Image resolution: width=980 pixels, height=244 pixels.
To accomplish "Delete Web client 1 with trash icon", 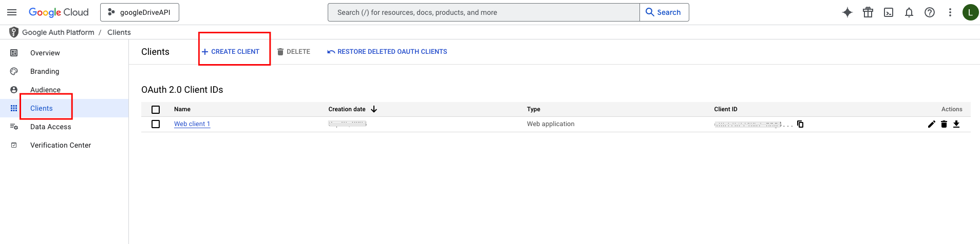I will (944, 124).
